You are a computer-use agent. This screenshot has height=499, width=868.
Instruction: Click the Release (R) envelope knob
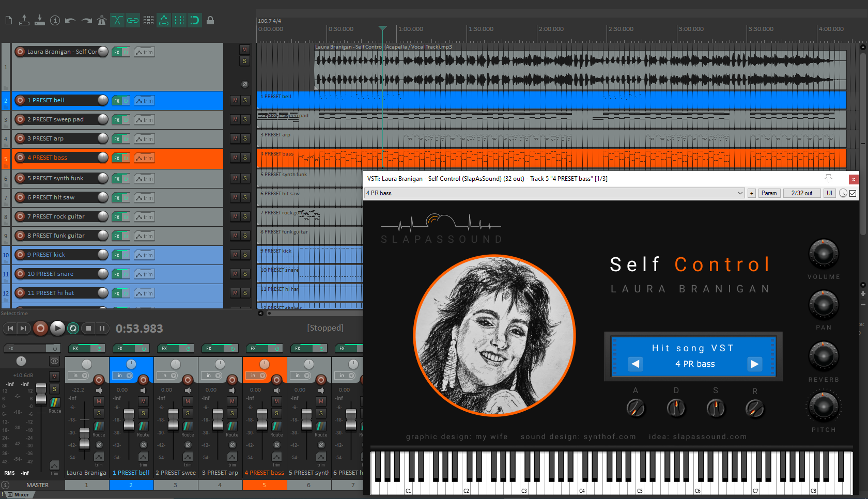coord(755,409)
